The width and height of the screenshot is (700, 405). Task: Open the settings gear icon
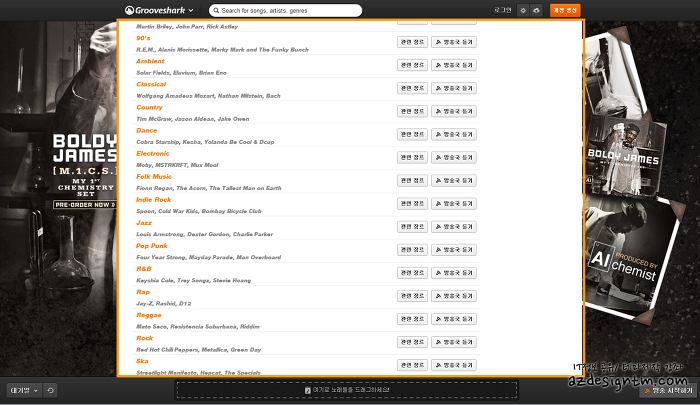523,10
